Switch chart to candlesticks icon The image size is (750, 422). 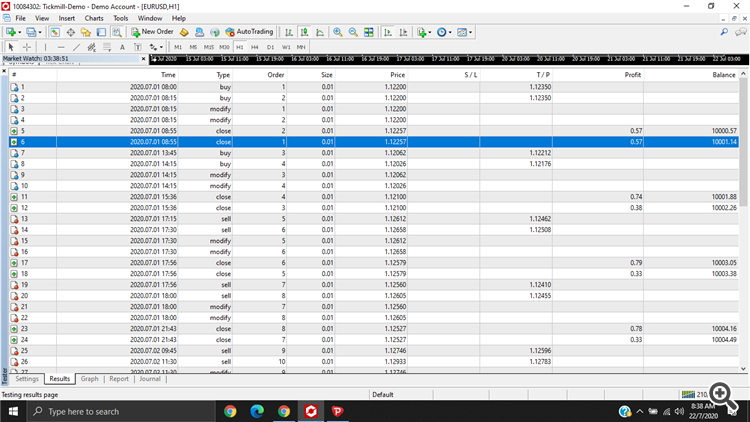tap(304, 32)
